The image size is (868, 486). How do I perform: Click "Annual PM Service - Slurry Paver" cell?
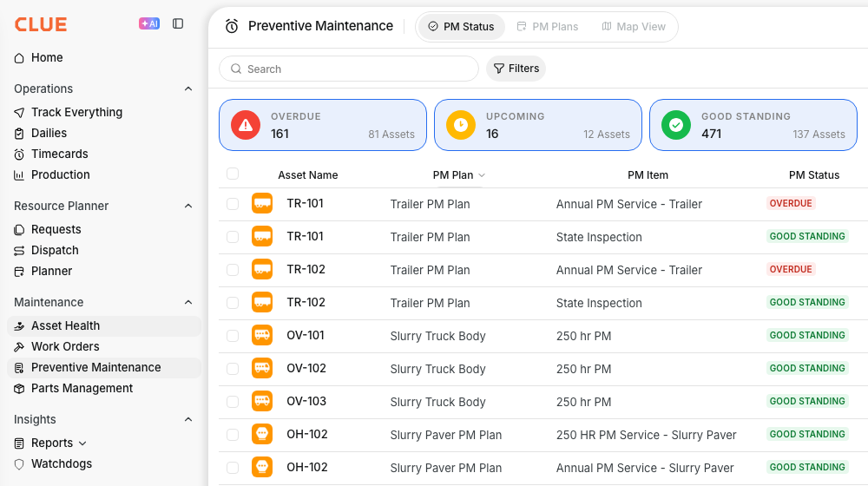click(645, 469)
